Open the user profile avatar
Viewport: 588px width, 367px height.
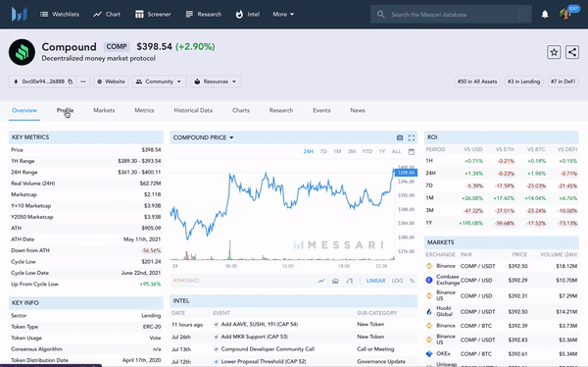tap(565, 15)
